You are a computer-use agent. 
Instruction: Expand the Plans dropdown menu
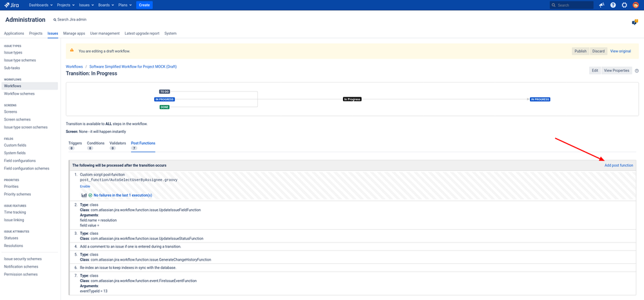[125, 5]
